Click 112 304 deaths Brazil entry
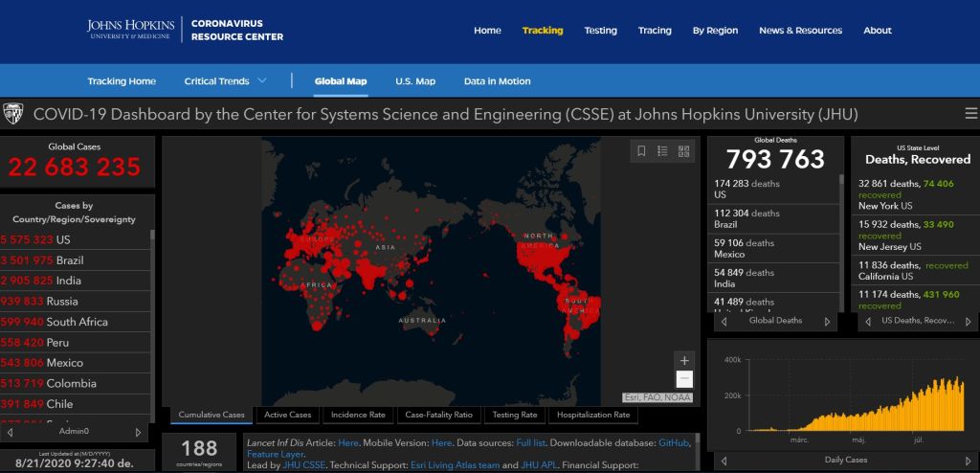The image size is (980, 473). point(772,219)
